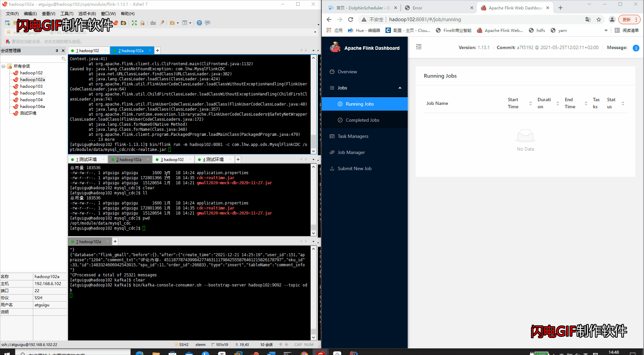644x355 pixels.
Task: Click the lock screen icon in Xshell toolbar
Action: [x=142, y=23]
